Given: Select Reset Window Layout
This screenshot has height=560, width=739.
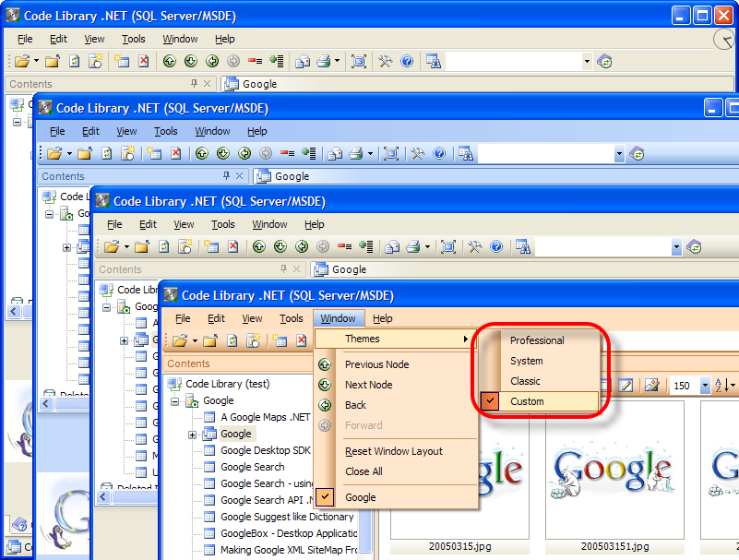Looking at the screenshot, I should click(x=396, y=451).
